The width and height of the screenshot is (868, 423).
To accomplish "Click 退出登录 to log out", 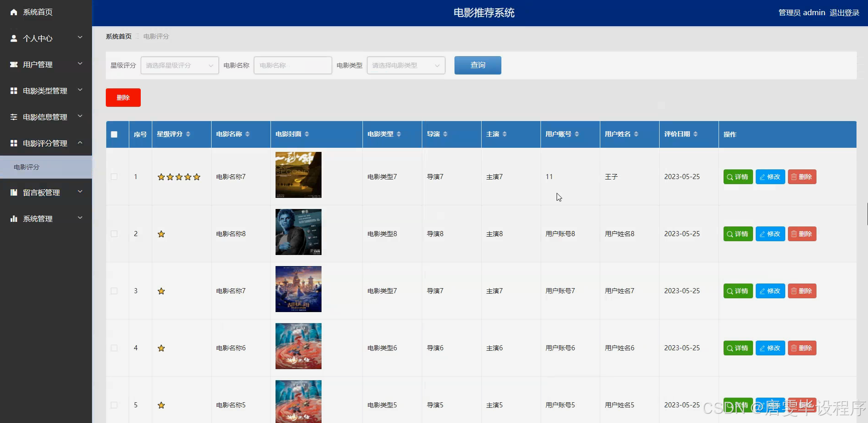I will tap(845, 13).
